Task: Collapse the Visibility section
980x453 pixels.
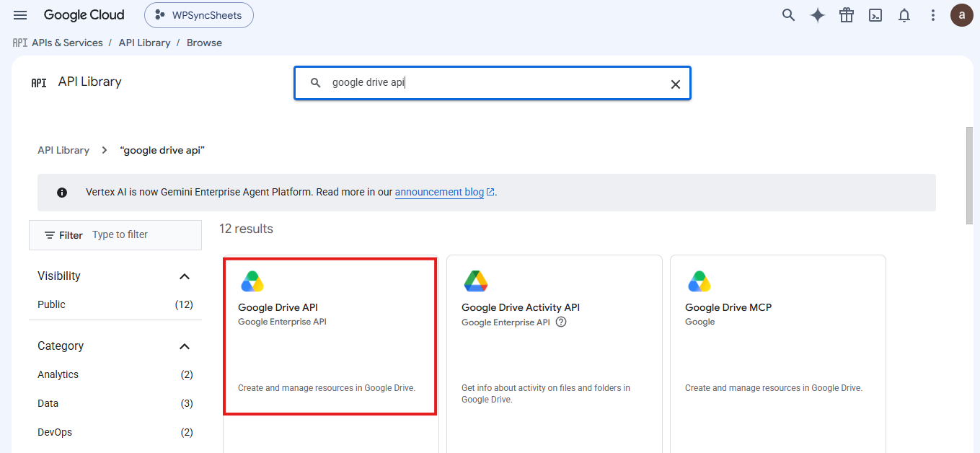Action: [x=185, y=276]
